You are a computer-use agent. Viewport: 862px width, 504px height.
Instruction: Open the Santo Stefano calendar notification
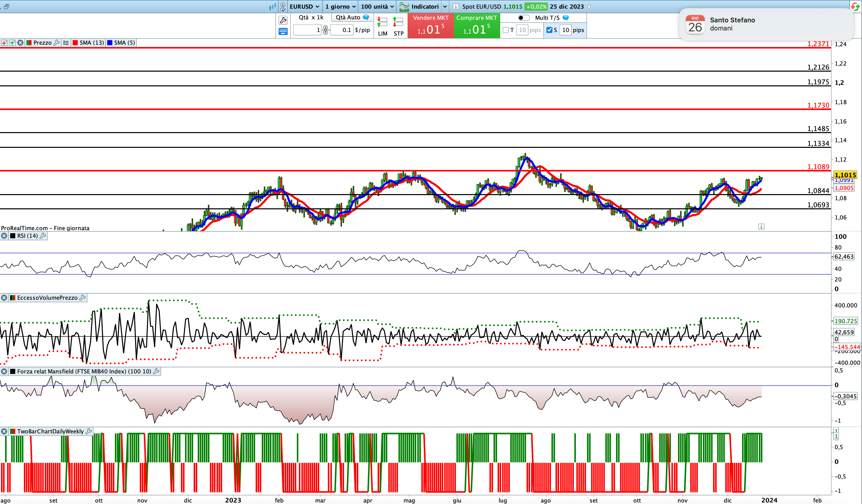pyautogui.click(x=766, y=24)
